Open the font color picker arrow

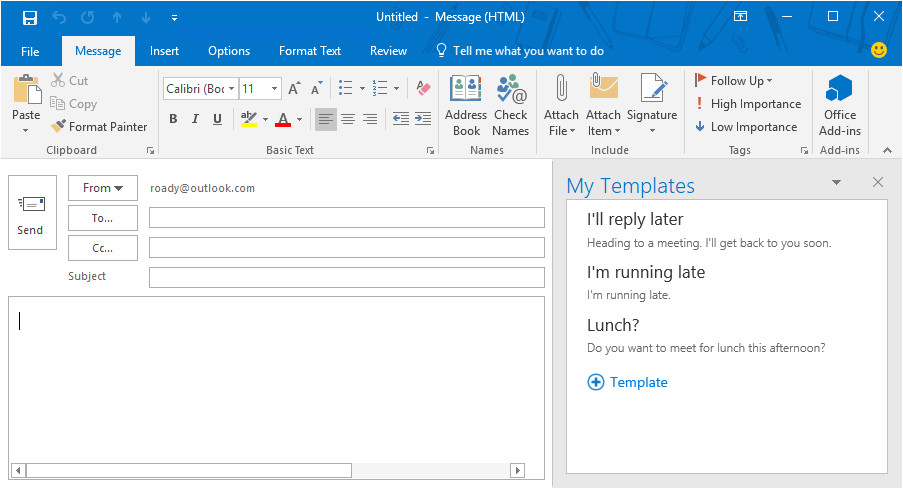tap(301, 120)
